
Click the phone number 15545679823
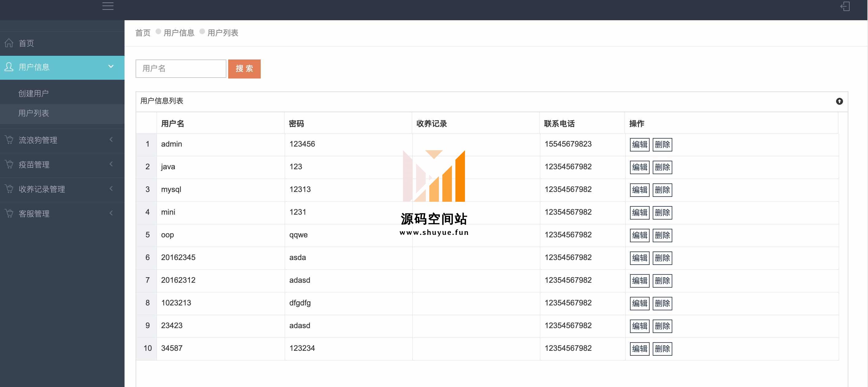click(x=568, y=144)
